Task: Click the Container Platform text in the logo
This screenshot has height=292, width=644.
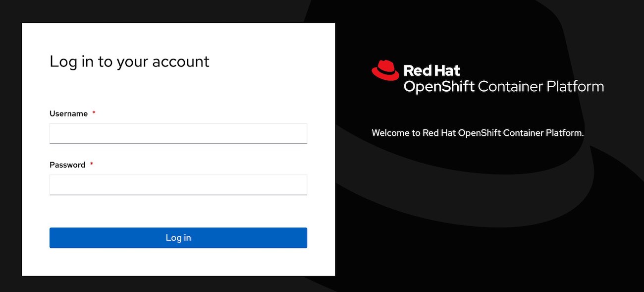Action: click(541, 86)
